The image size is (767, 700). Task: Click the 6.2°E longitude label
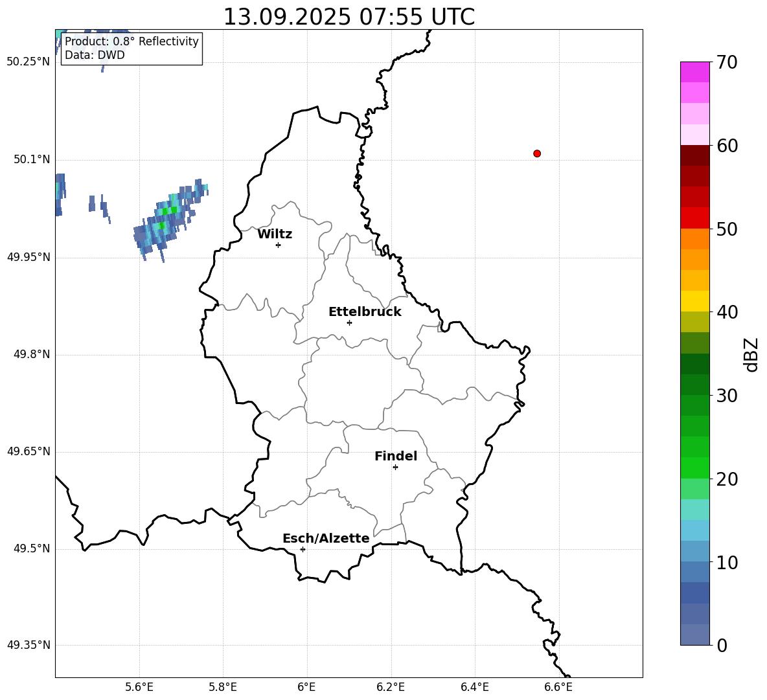pos(391,687)
